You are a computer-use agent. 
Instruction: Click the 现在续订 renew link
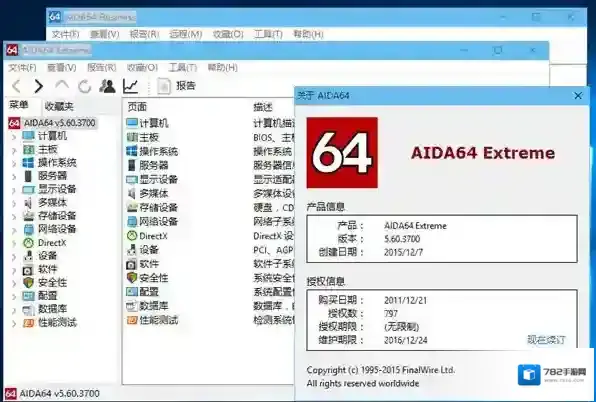point(546,340)
